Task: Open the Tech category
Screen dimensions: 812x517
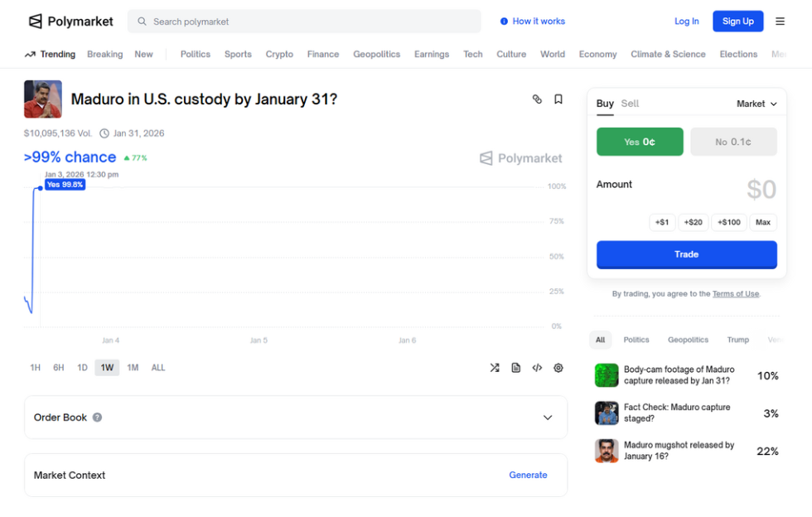Action: (473, 54)
